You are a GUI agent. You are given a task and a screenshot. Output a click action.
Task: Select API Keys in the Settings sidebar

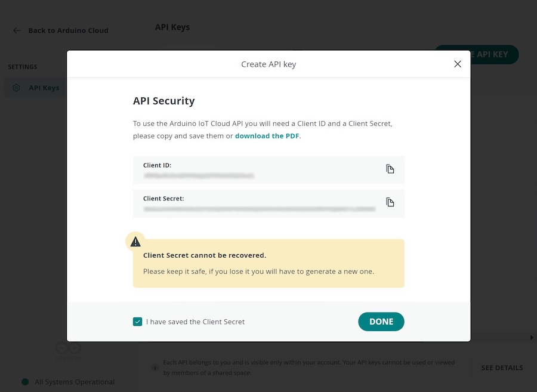pyautogui.click(x=42, y=87)
